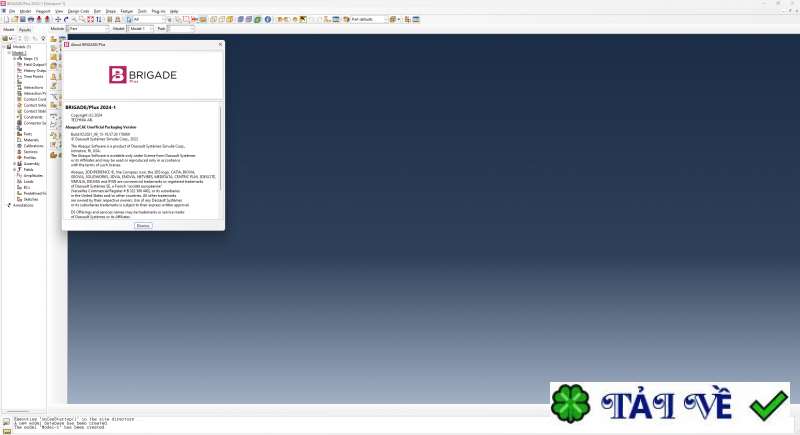Select Profiles in the model tree
Image resolution: width=800 pixels, height=435 pixels.
(30, 158)
